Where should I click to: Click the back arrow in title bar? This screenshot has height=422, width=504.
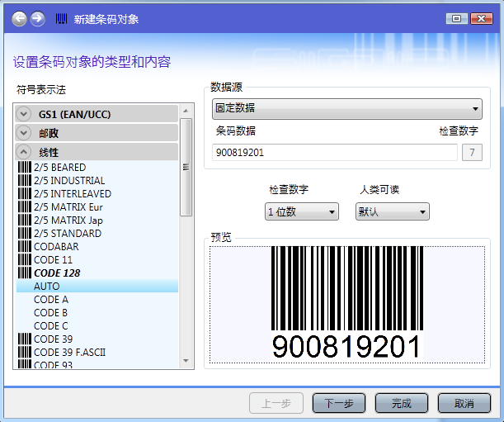click(x=19, y=19)
